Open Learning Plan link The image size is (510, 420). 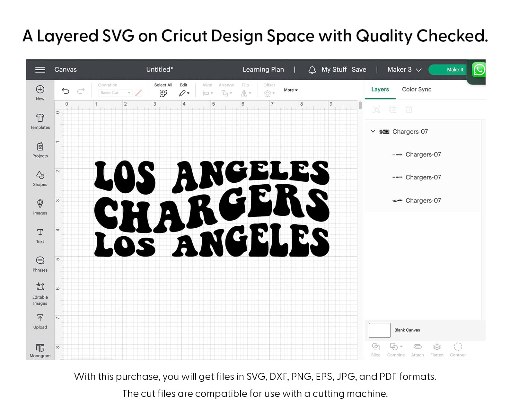[263, 70]
